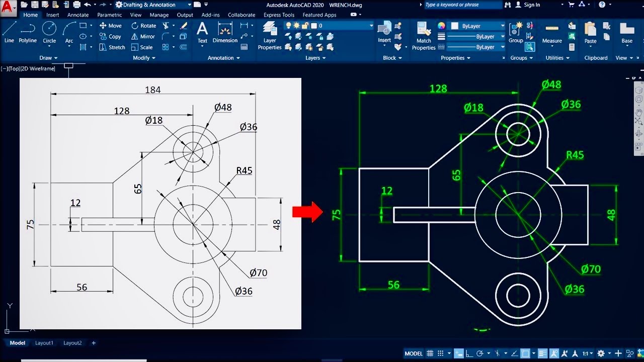
Task: Click the Move tool
Action: coord(111,26)
